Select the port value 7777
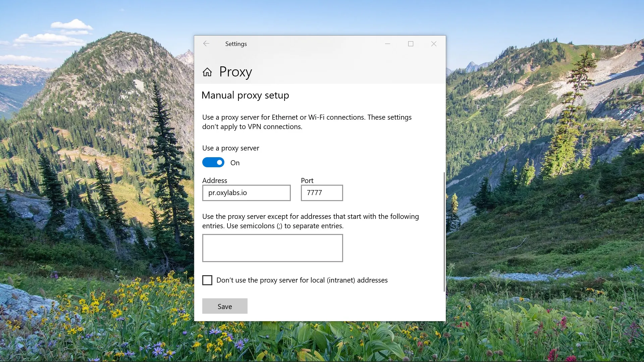This screenshot has height=362, width=644. 314,193
